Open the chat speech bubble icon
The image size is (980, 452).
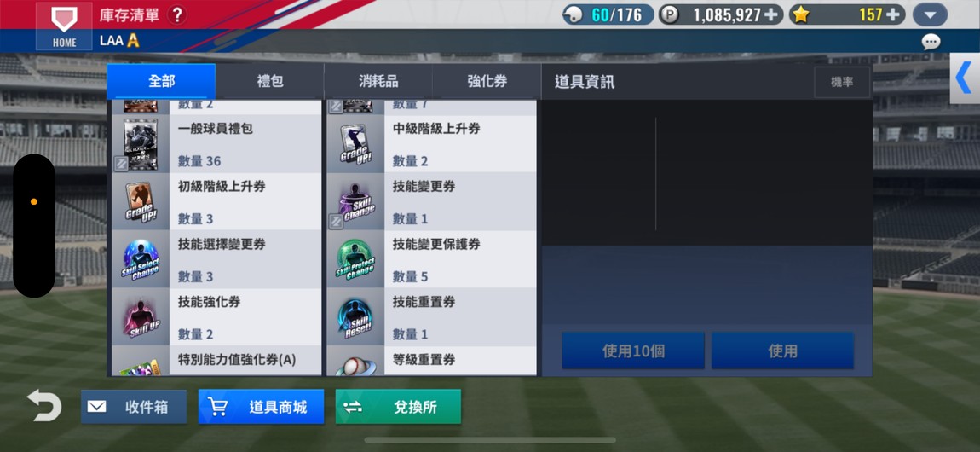[x=931, y=42]
